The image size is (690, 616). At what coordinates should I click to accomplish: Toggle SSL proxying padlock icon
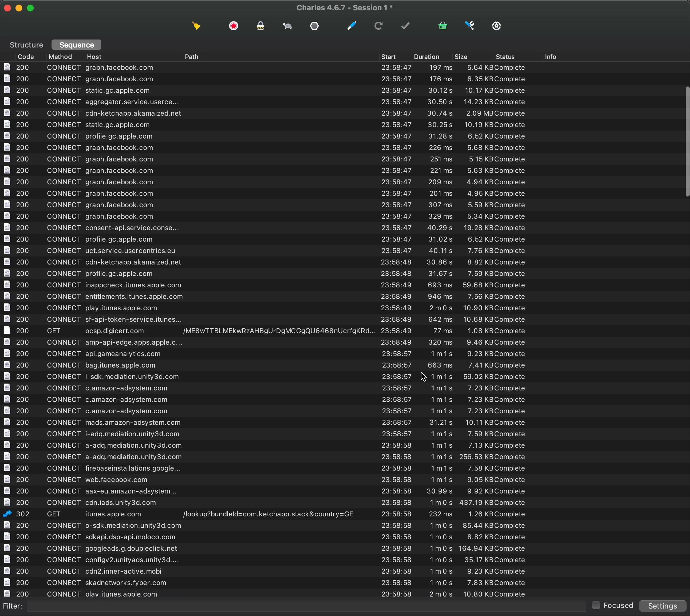tap(260, 26)
